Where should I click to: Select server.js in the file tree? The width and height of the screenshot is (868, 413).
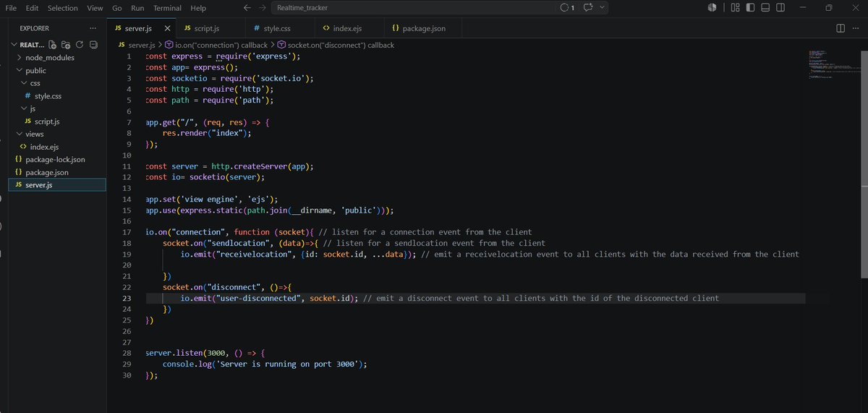[x=57, y=185]
